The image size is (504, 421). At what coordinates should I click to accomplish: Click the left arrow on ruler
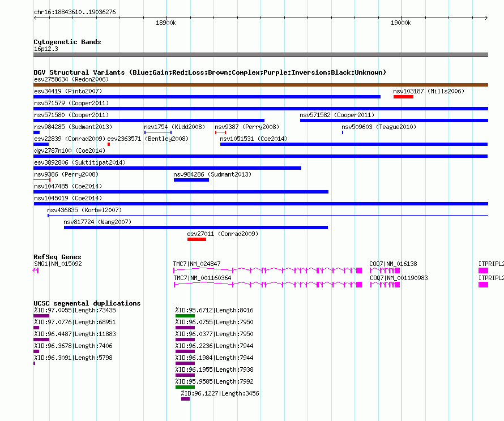point(35,18)
